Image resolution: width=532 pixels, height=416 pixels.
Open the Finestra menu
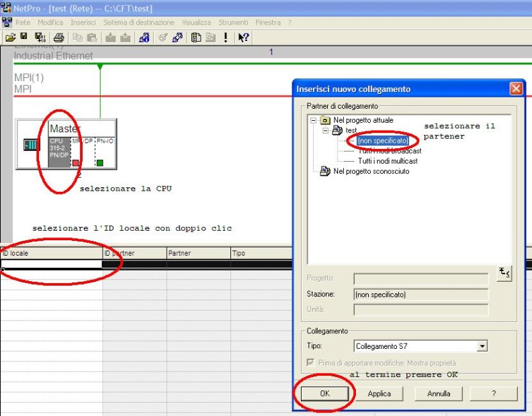pyautogui.click(x=268, y=22)
